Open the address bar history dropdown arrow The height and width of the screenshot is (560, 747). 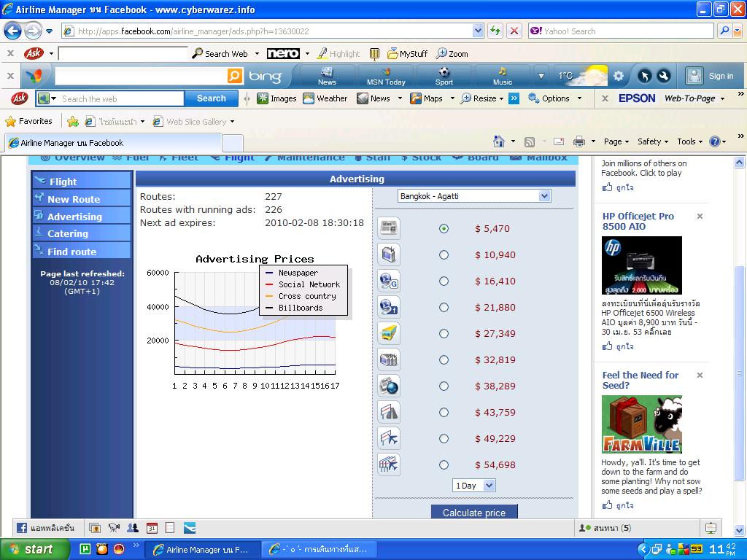[x=478, y=31]
